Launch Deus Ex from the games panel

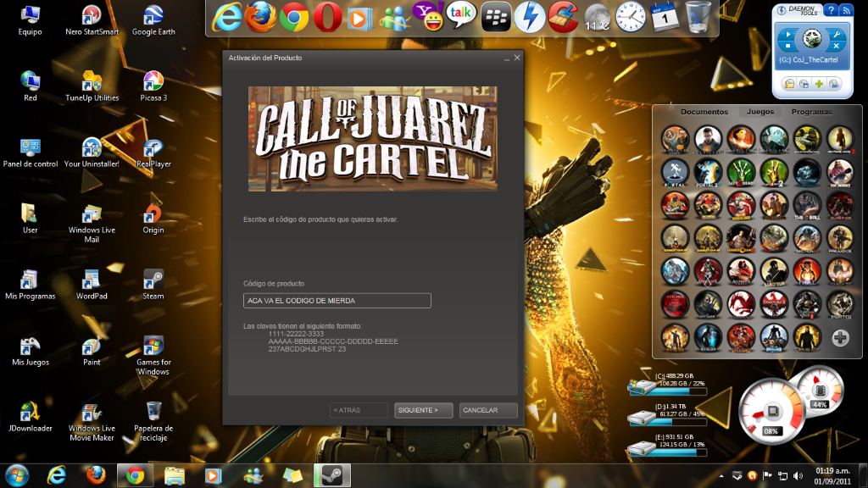point(807,337)
